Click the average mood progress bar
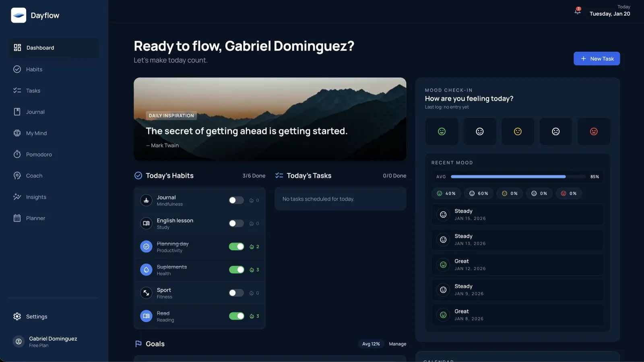The image size is (644, 362). 518,176
